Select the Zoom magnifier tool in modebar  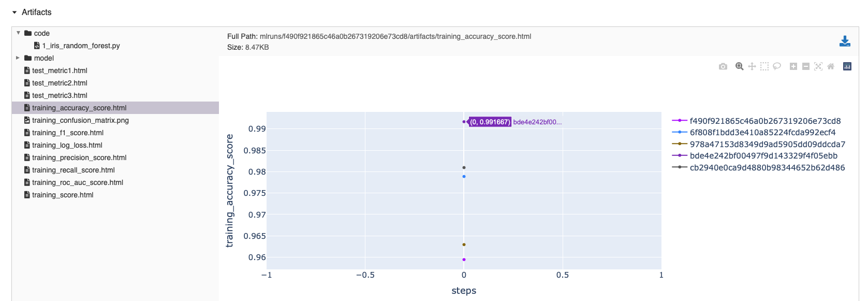(740, 66)
